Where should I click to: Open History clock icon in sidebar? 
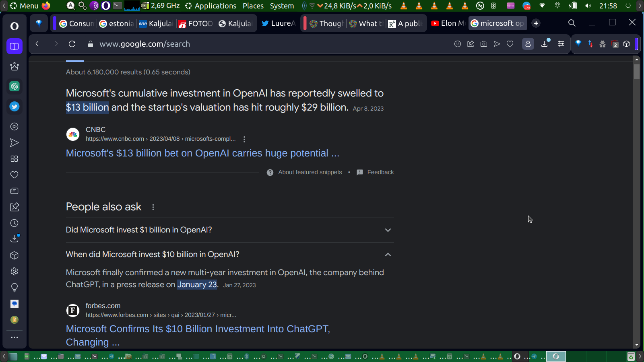tap(14, 223)
